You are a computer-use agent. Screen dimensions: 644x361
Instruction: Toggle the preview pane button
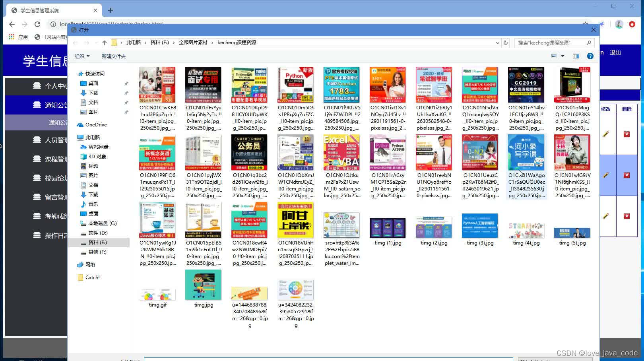(x=576, y=56)
